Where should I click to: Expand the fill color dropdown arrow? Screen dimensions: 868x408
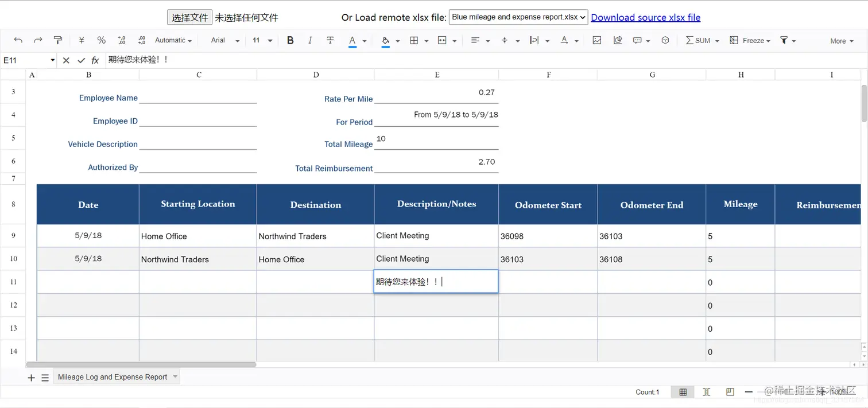point(399,41)
